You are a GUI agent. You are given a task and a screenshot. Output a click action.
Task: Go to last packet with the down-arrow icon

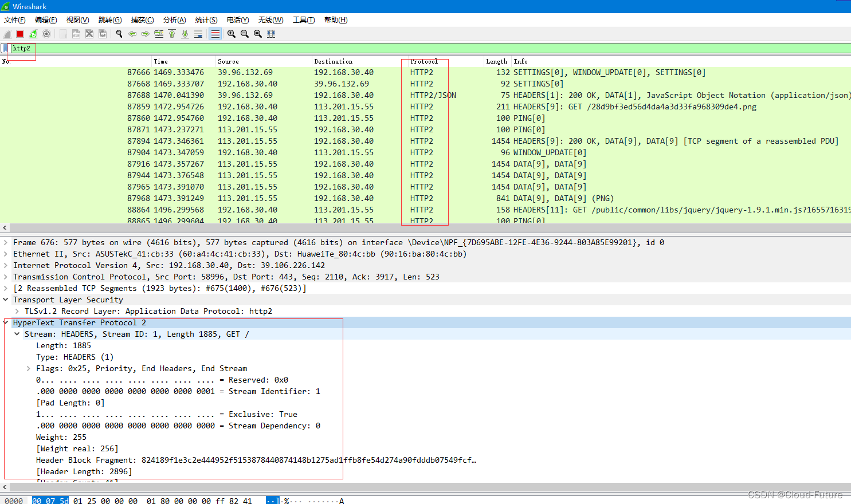(x=185, y=34)
